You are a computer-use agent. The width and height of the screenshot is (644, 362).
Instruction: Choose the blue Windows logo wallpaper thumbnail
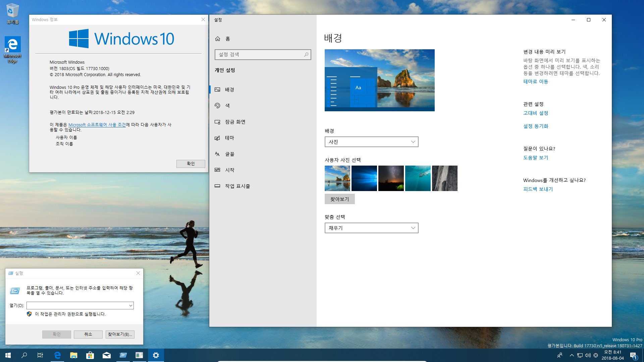click(x=364, y=178)
